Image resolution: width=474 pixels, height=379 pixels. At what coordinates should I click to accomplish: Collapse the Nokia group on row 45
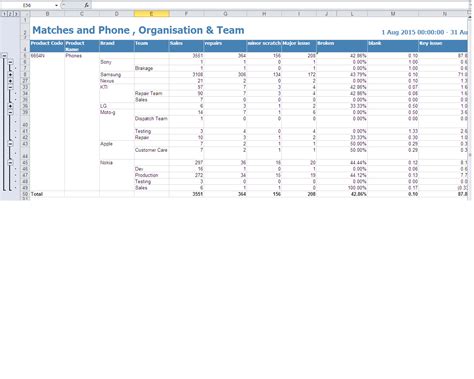10,163
